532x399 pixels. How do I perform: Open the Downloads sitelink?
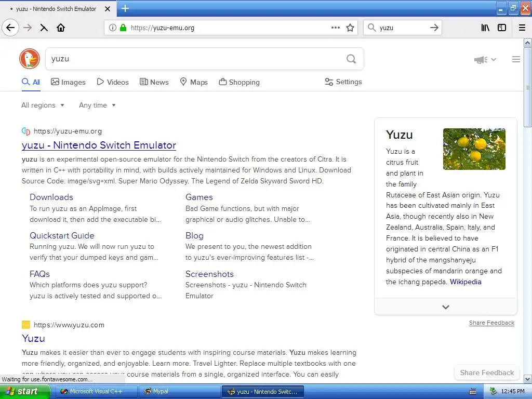51,197
